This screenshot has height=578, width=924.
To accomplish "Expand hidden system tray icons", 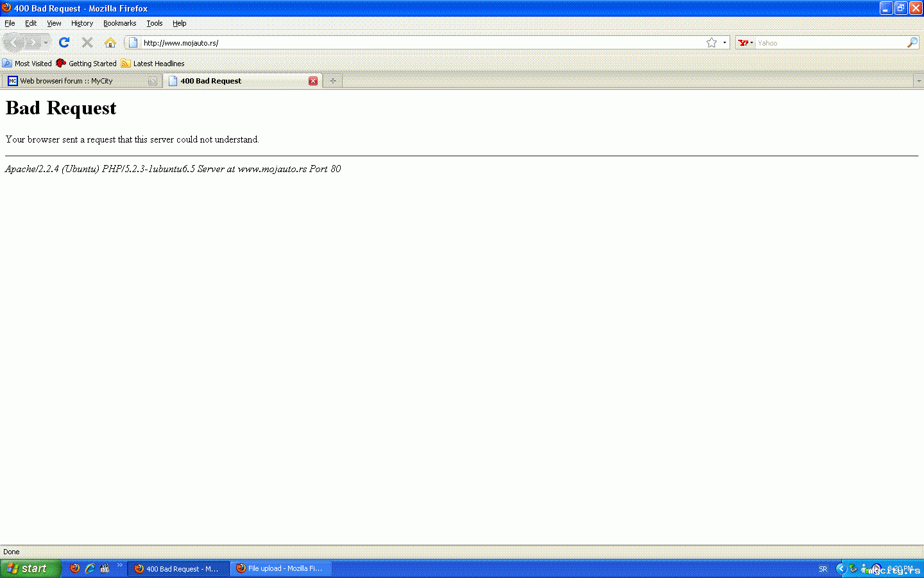I will 841,568.
